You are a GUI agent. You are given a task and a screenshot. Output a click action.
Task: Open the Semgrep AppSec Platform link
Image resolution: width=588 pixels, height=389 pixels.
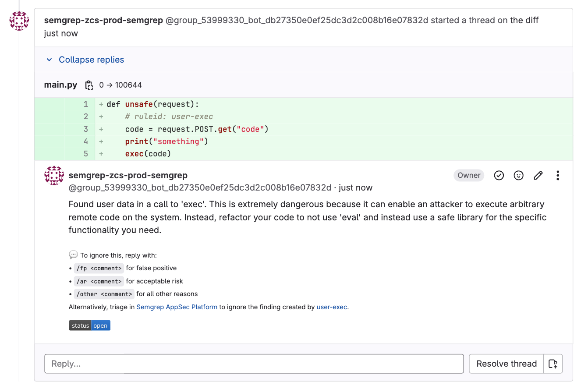pos(177,307)
